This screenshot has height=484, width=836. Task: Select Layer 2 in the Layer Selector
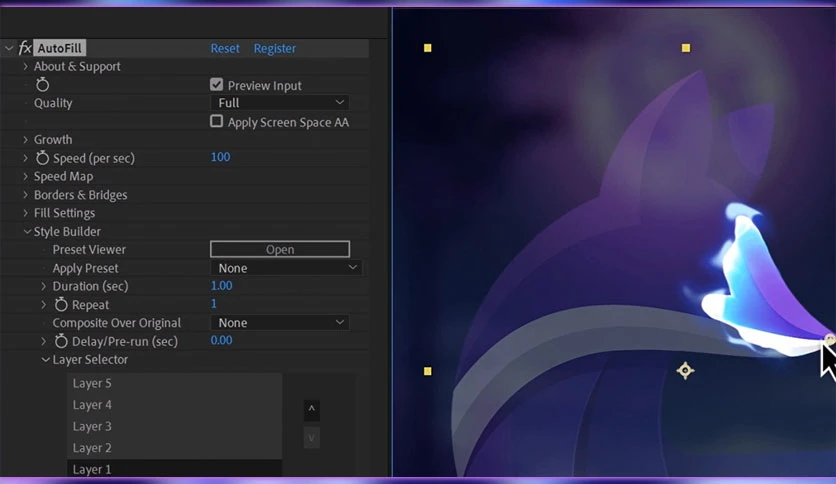[x=174, y=448]
